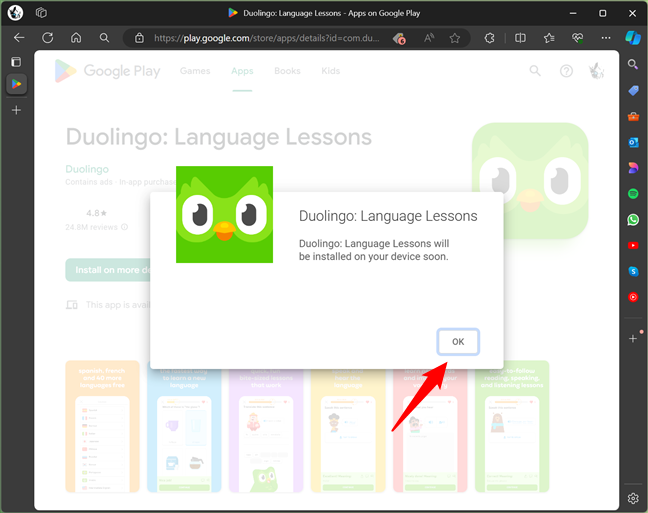Open Browser essentials heart icon
Image resolution: width=648 pixels, height=513 pixels.
[577, 38]
